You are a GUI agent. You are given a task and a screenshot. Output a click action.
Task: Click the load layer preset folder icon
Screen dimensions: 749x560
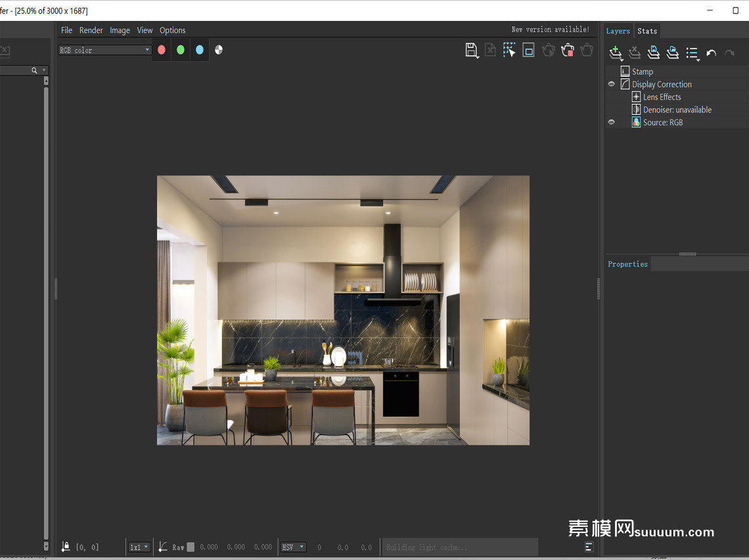pos(672,53)
